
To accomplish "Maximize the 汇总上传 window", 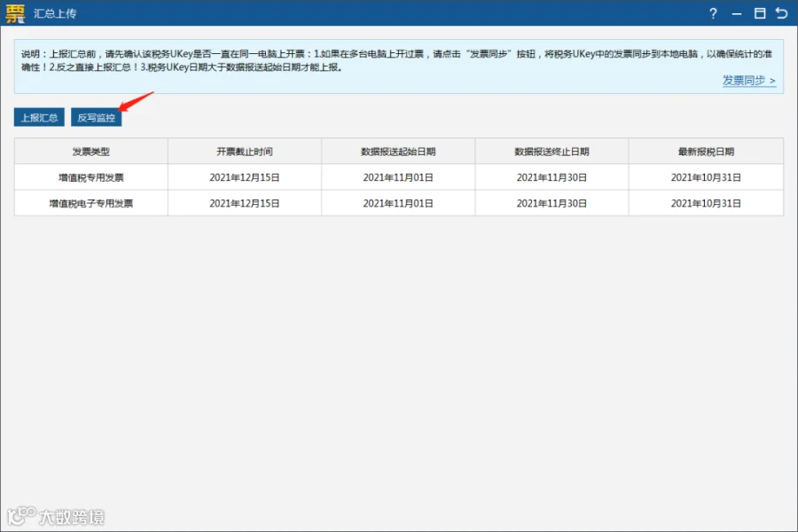I will (x=759, y=13).
